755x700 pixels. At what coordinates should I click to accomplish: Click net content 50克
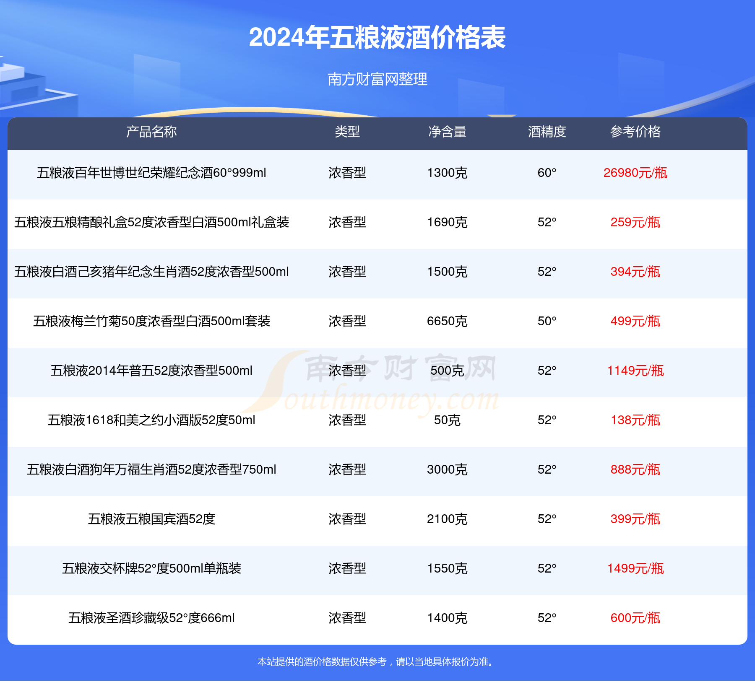(x=447, y=420)
